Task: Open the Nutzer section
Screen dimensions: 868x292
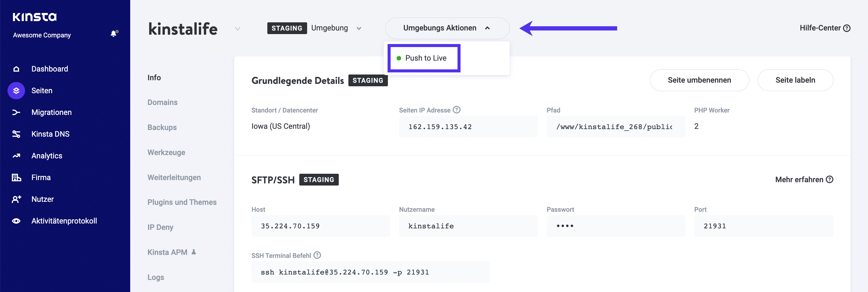Action: coord(42,199)
